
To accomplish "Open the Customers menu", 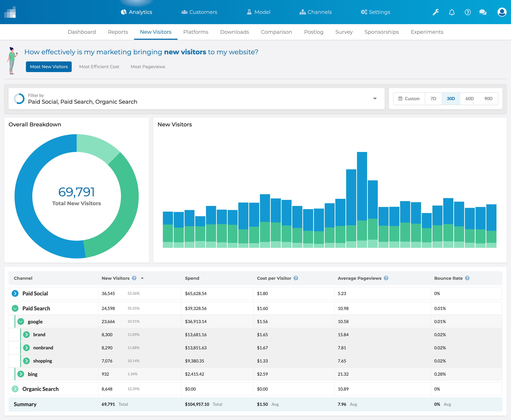I will tap(199, 12).
